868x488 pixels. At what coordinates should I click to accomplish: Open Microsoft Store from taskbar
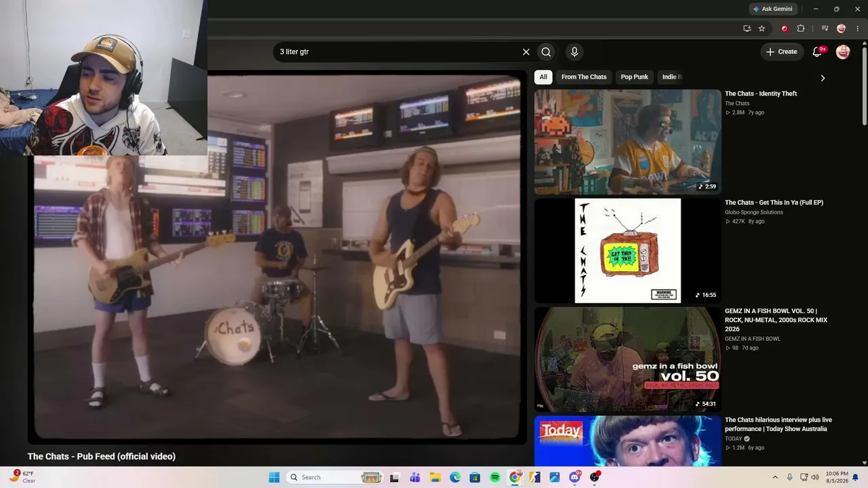point(475,477)
